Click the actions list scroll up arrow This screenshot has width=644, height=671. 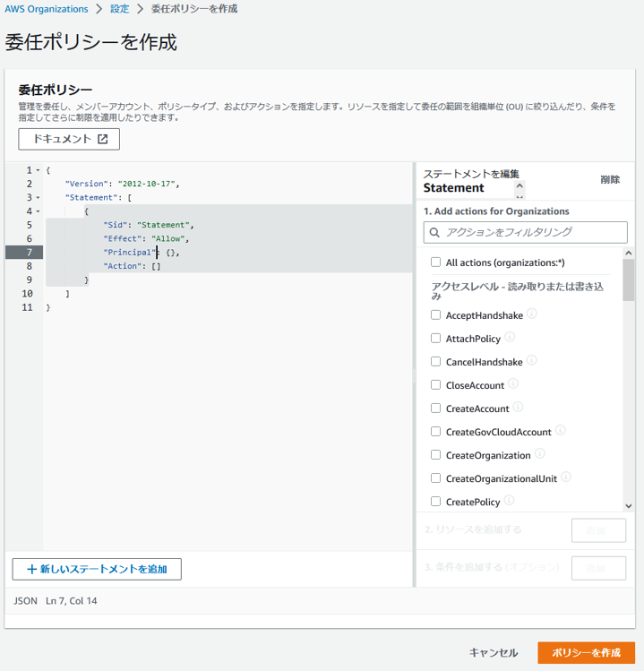tap(629, 253)
